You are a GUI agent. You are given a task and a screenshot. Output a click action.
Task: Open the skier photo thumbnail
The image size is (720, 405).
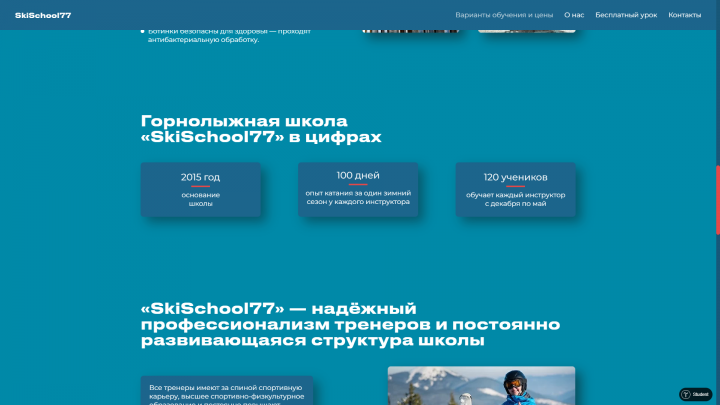pos(481,386)
